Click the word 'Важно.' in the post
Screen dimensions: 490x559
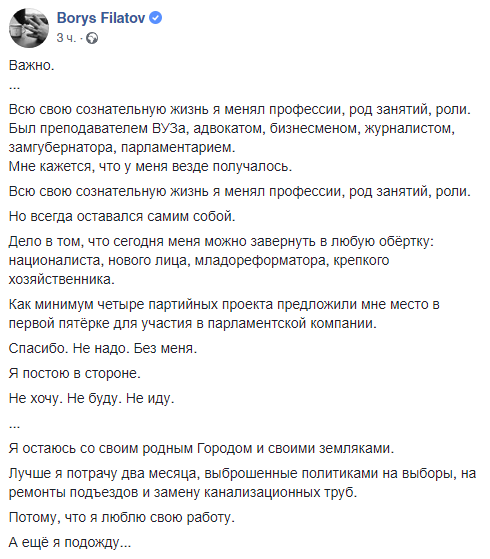32,65
